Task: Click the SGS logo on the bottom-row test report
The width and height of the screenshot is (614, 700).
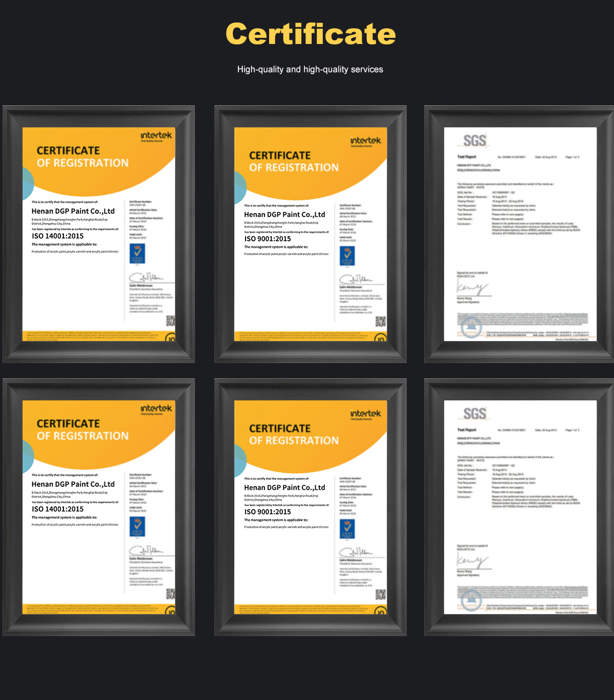Action: (x=475, y=414)
